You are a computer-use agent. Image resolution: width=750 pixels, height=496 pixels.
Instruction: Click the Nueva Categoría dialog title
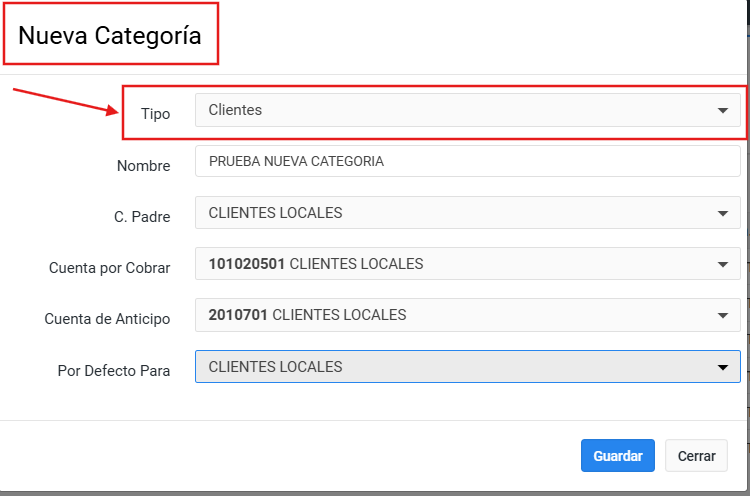[x=110, y=36]
